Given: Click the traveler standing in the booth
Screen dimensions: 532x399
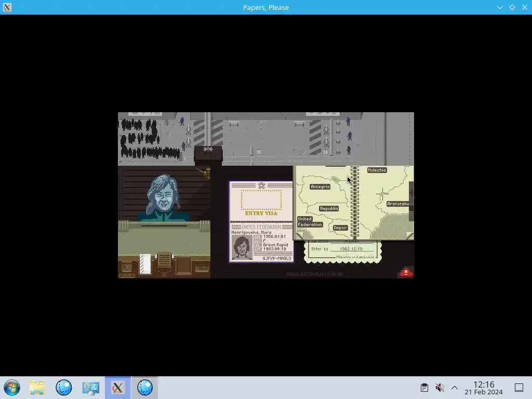Looking at the screenshot, I should 164,197.
